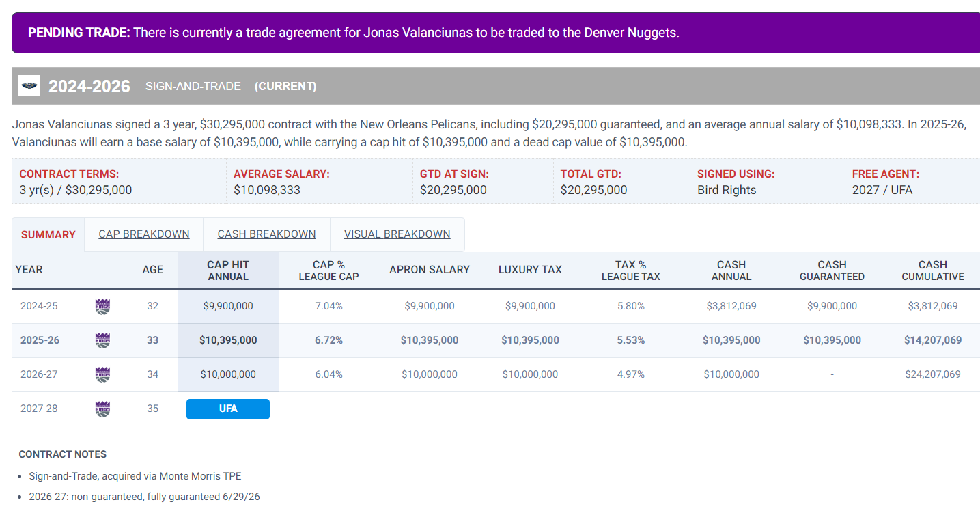Image resolution: width=980 pixels, height=511 pixels.
Task: Click the Cash Guaranteed column header
Action: 832,271
